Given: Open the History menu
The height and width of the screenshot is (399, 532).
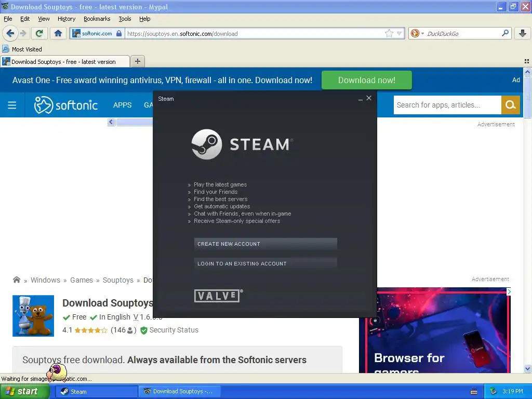Looking at the screenshot, I should point(66,19).
